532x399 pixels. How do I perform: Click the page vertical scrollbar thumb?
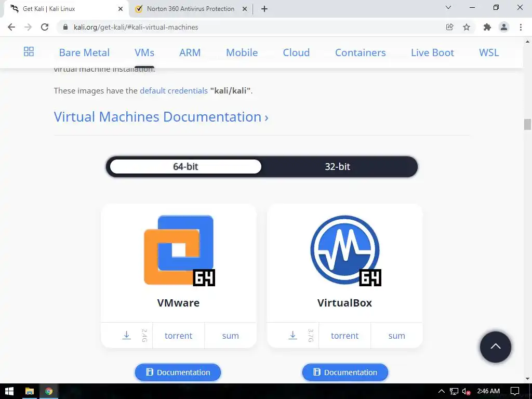click(527, 124)
